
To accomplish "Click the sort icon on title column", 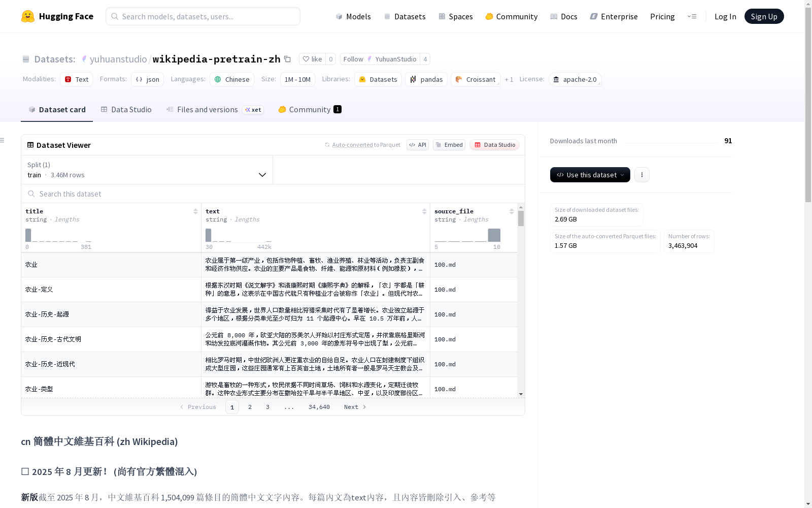I will pos(195,211).
